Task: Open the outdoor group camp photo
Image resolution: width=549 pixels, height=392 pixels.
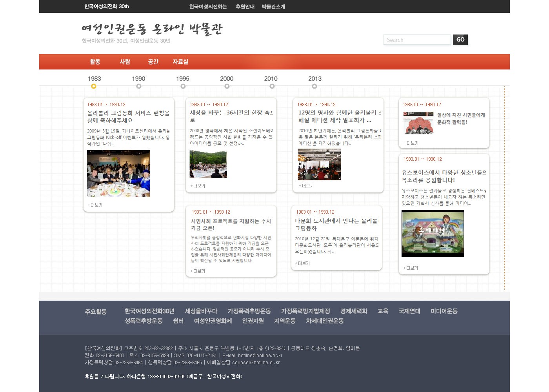Action: tap(208, 164)
